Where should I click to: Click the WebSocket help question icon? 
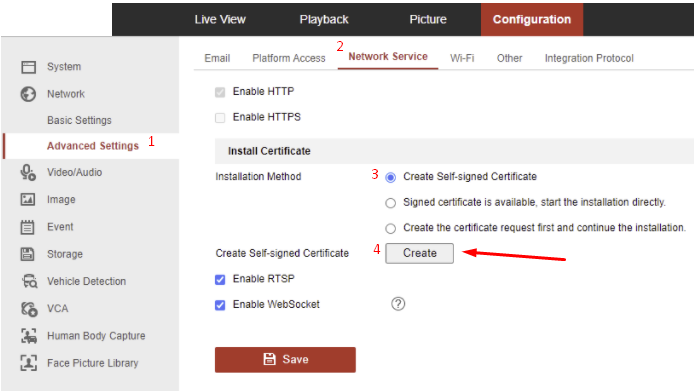click(x=398, y=304)
